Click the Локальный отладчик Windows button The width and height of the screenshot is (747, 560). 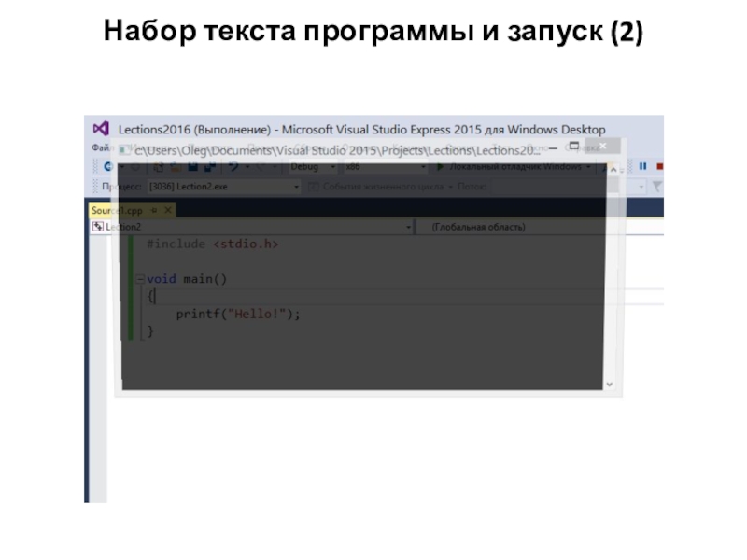pos(509,167)
